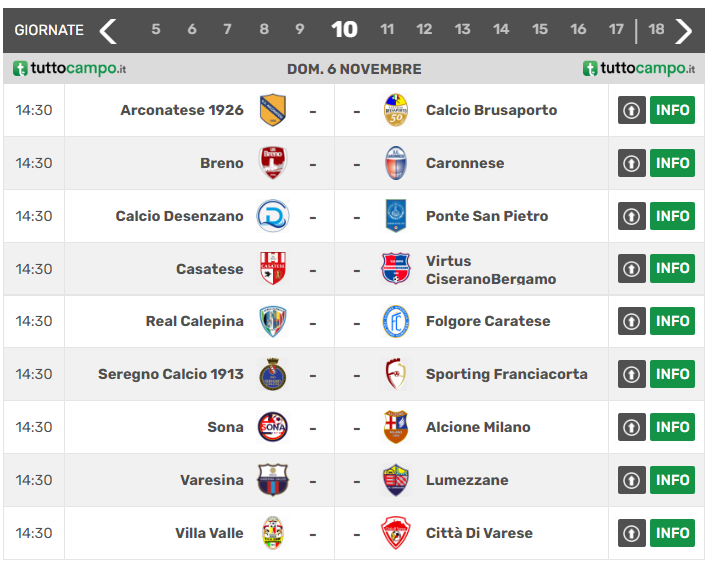Switch to giornata 18
705x563 pixels.
pos(656,30)
